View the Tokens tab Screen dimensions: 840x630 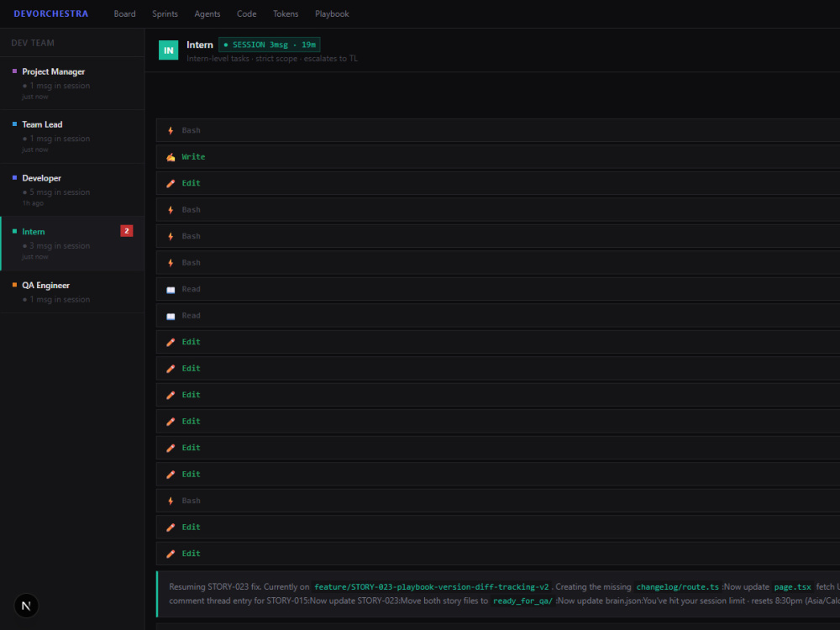(x=286, y=14)
